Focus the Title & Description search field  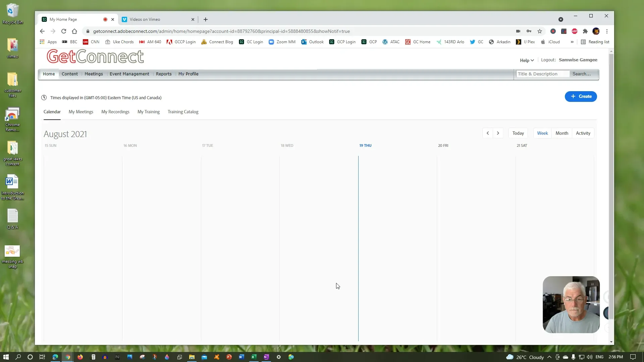click(542, 74)
